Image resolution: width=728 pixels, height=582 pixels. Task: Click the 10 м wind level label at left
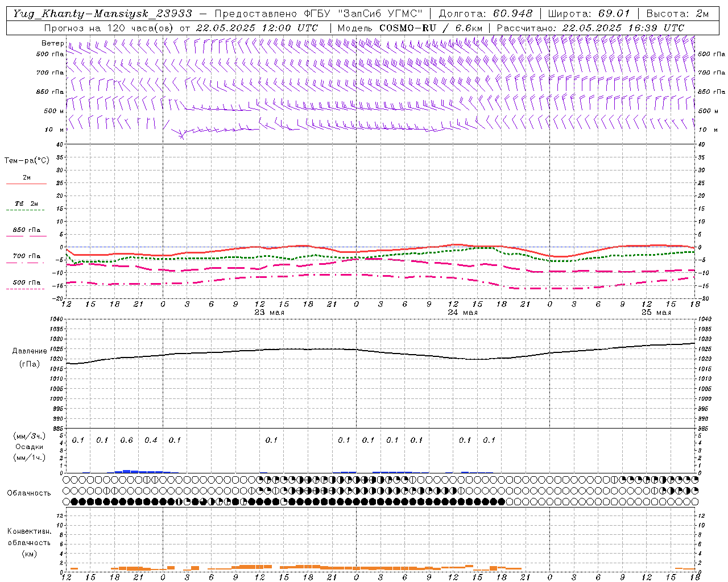click(56, 130)
